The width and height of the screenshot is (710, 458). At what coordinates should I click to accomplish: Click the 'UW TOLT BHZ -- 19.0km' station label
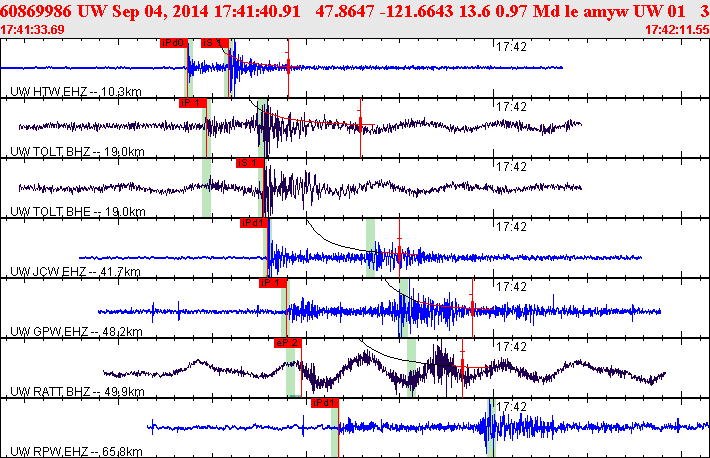(x=77, y=152)
